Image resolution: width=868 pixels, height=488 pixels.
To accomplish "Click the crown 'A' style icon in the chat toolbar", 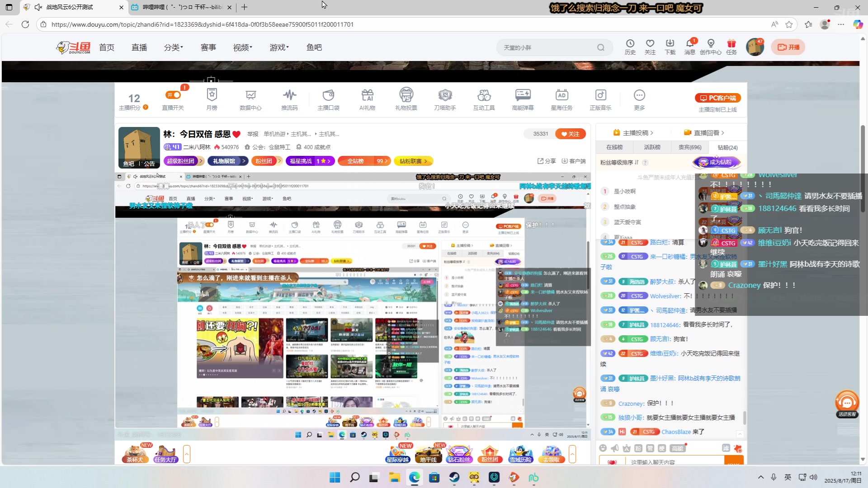I will [x=626, y=448].
